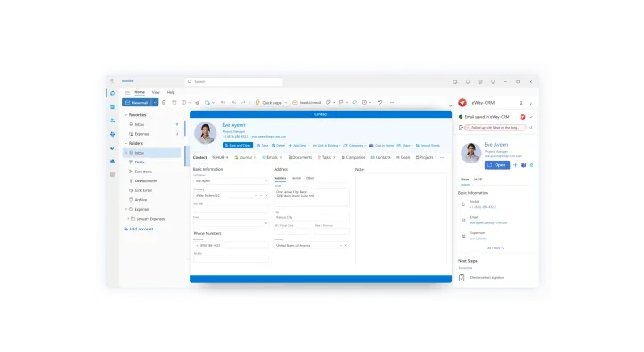Click the Job Title input field
This screenshot has height=352, width=644.
pos(231,209)
